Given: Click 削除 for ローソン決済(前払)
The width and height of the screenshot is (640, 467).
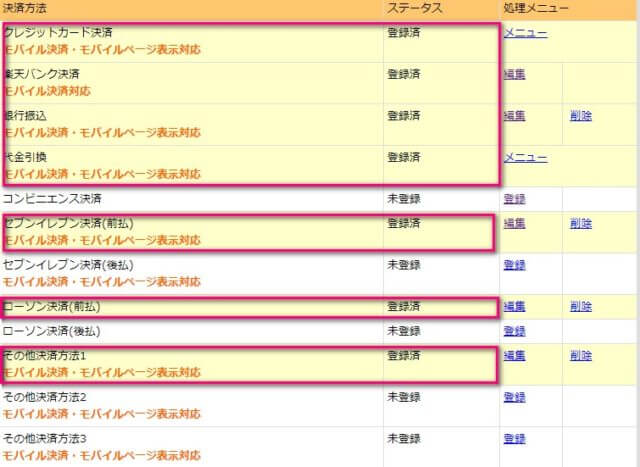Looking at the screenshot, I should [x=580, y=306].
